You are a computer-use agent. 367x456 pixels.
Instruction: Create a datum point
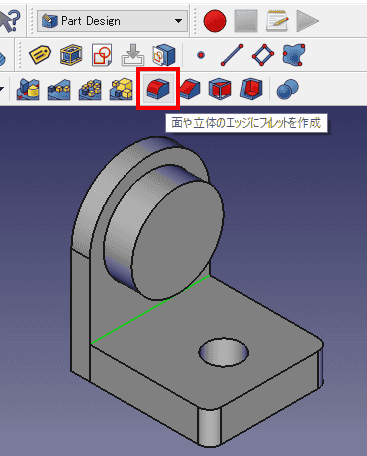point(201,55)
